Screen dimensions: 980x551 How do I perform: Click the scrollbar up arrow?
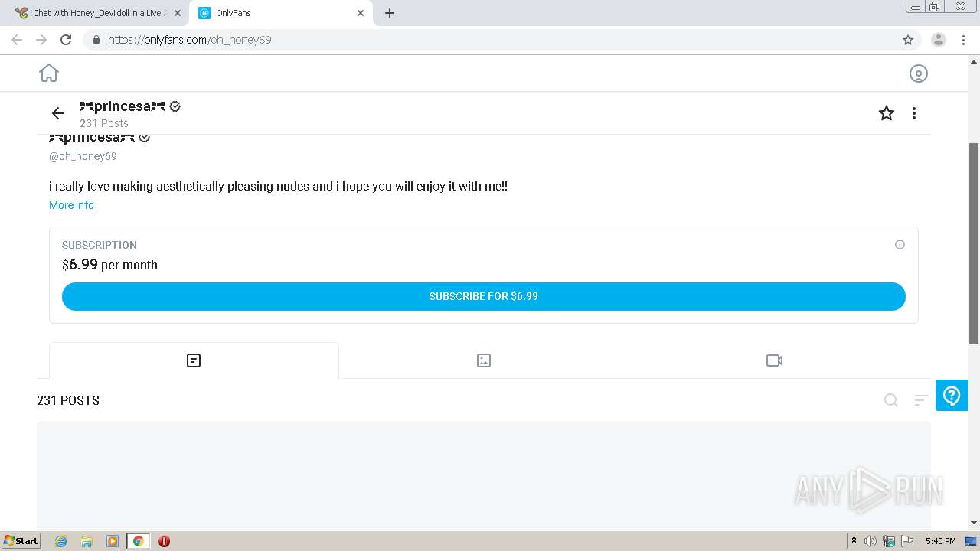pos(974,61)
